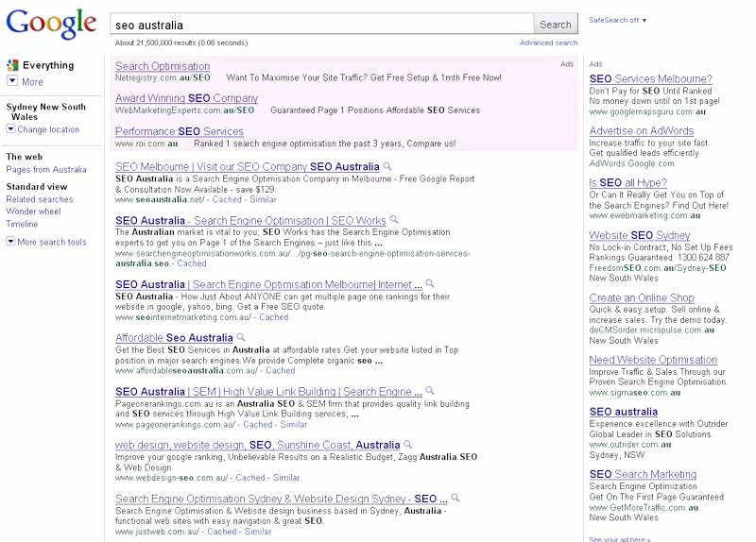This screenshot has width=756, height=542.
Task: Open Cached link for seoaustralia.net result
Action: click(x=227, y=199)
